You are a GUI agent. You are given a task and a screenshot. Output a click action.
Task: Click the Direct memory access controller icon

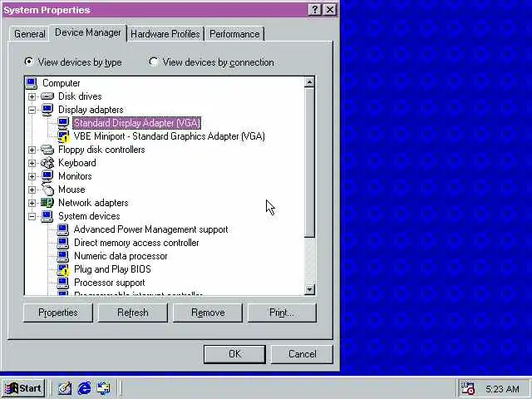coord(63,243)
